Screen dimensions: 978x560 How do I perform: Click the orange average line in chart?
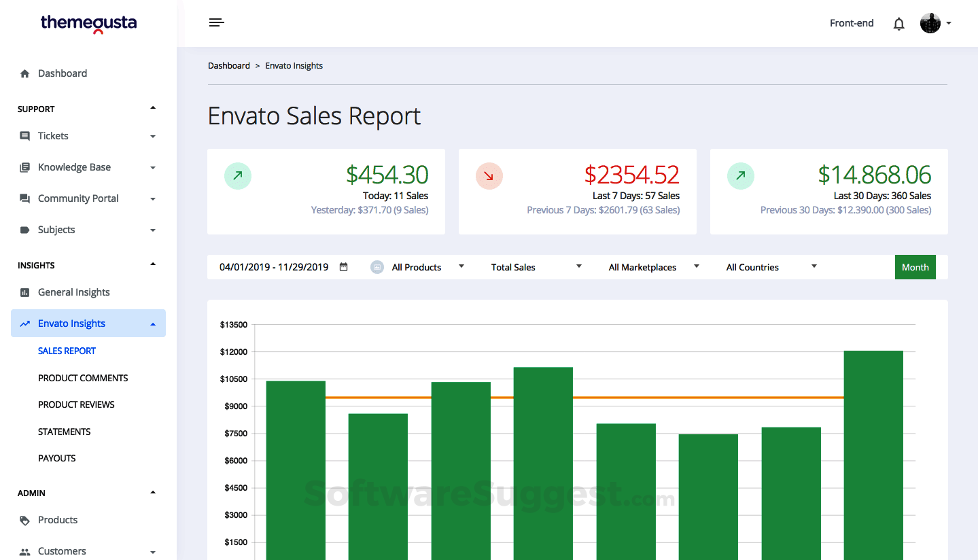click(x=584, y=398)
